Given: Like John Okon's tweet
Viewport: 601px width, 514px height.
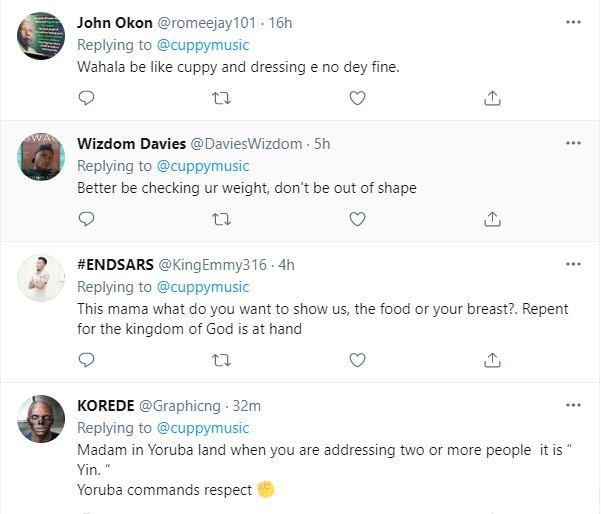Looking at the screenshot, I should (357, 98).
